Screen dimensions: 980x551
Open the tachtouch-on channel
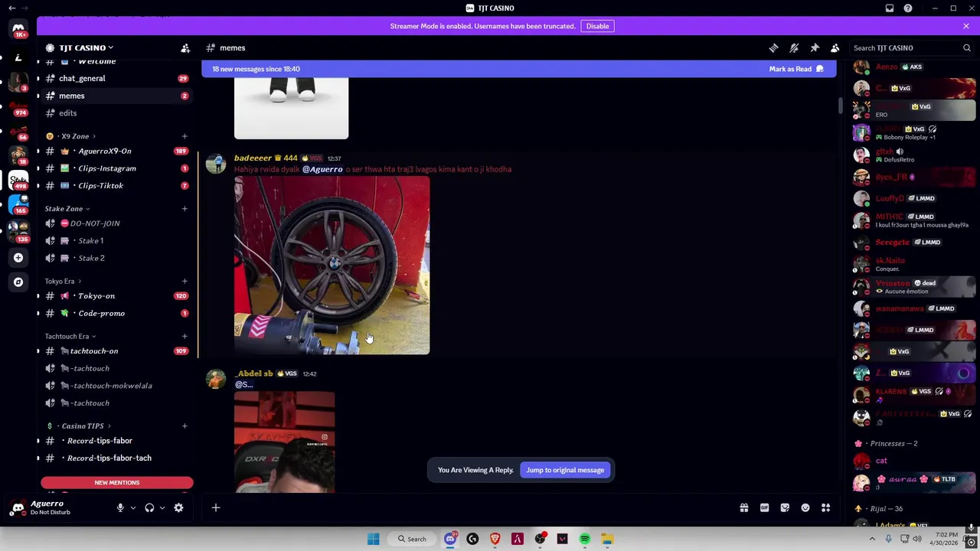pyautogui.click(x=116, y=351)
